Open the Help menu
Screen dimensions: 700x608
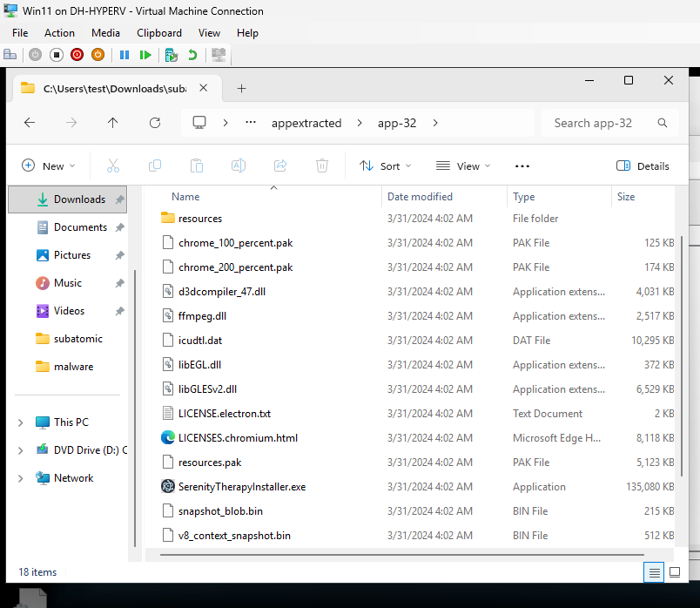[x=247, y=33]
